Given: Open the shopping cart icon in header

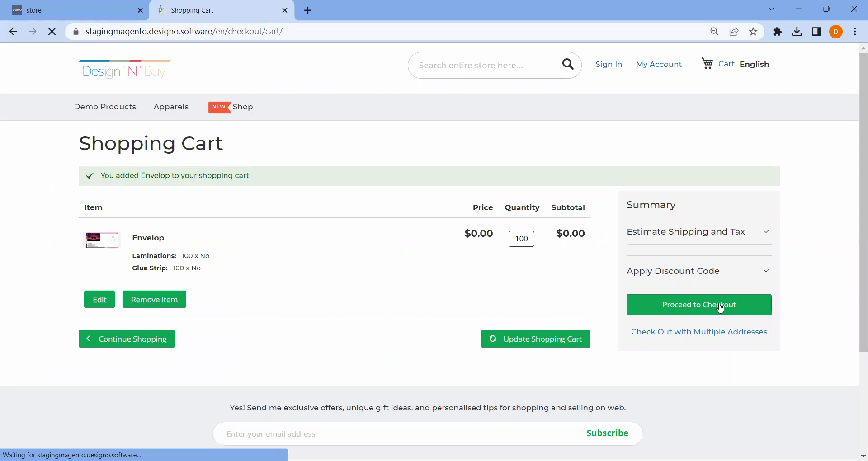Looking at the screenshot, I should point(707,64).
